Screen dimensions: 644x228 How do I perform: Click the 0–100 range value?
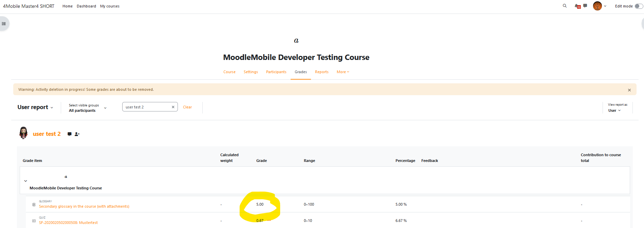(x=309, y=204)
